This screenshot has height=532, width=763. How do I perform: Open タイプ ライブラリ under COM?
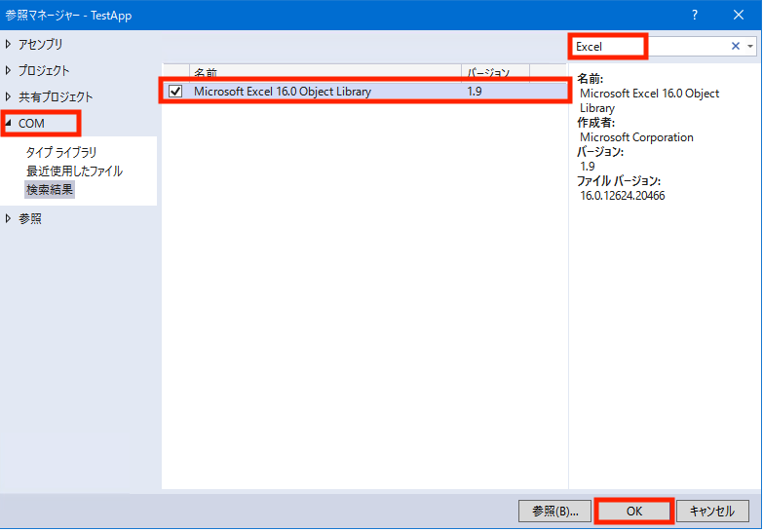[61, 152]
